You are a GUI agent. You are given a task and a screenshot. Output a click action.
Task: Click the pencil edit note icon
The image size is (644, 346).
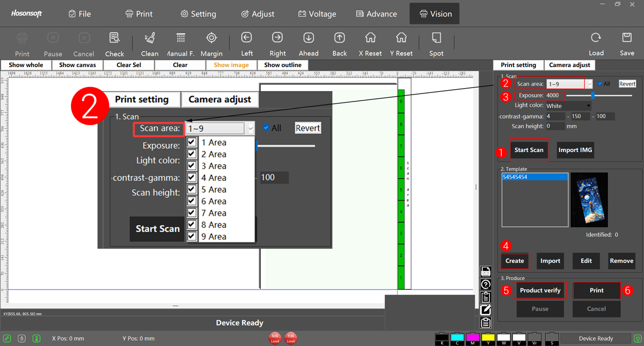click(486, 309)
